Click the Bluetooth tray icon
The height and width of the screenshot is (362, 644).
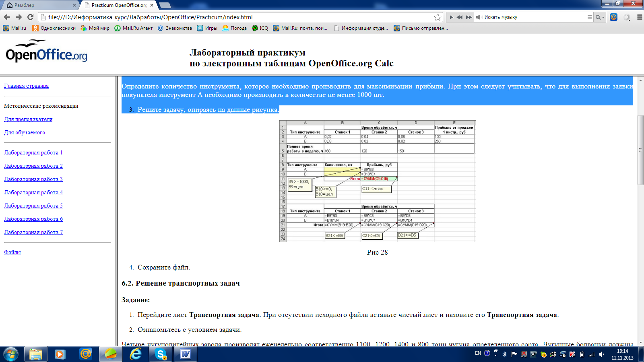505,354
